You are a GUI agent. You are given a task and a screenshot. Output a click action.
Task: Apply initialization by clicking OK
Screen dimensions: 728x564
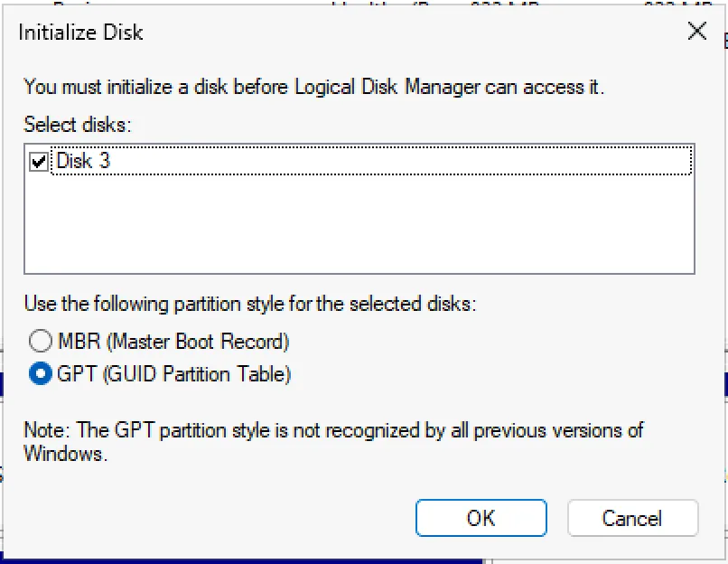pos(481,518)
